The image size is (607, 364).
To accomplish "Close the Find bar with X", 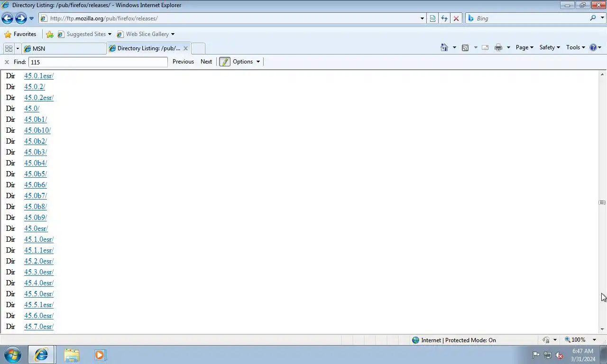I will [7, 62].
